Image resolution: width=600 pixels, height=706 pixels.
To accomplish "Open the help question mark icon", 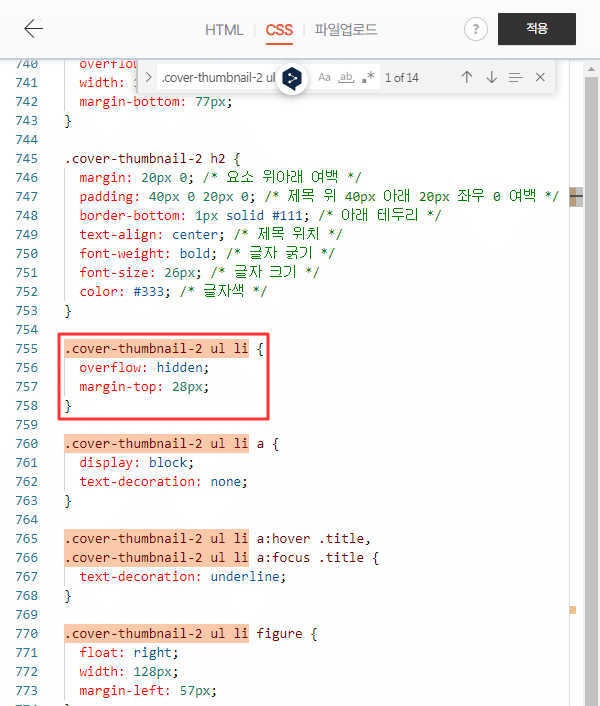I will (476, 29).
